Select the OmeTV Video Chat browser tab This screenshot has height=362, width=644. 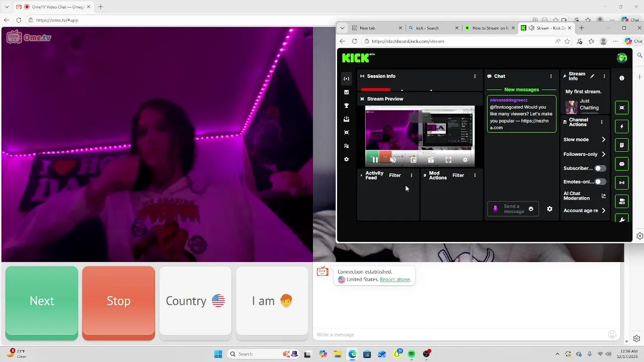click(x=53, y=7)
